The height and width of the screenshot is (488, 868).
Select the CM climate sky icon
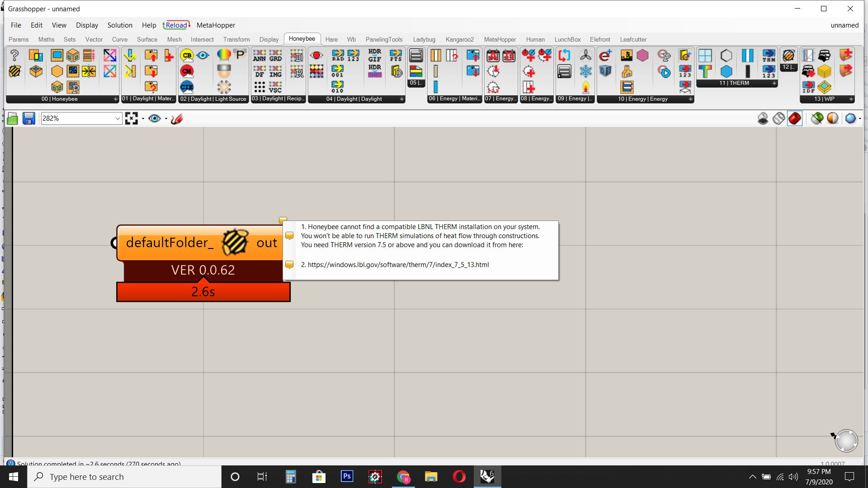(187, 71)
